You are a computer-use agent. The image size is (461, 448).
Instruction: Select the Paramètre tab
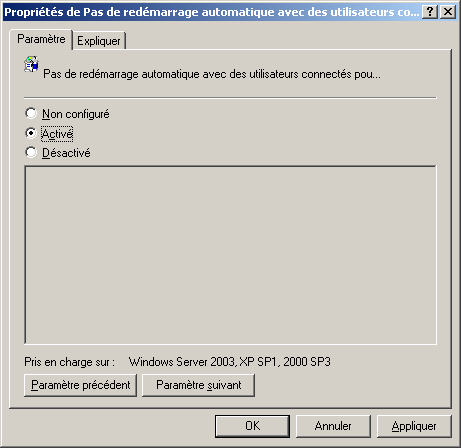(41, 39)
